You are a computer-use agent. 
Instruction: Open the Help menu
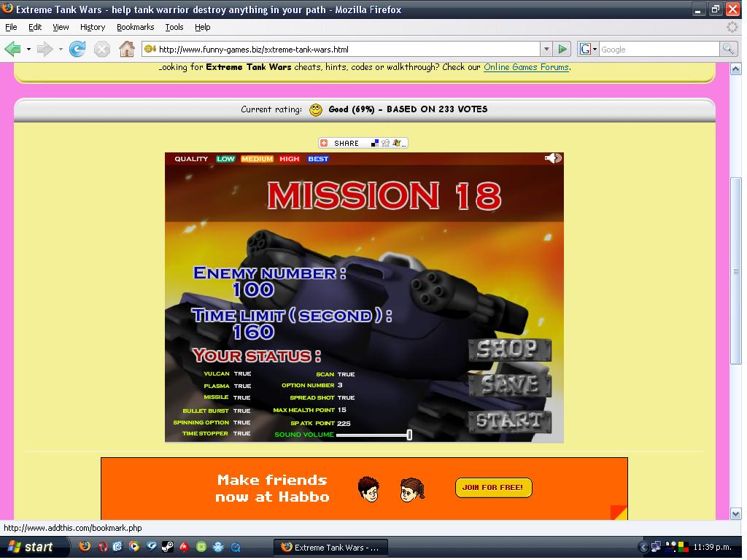point(203,27)
